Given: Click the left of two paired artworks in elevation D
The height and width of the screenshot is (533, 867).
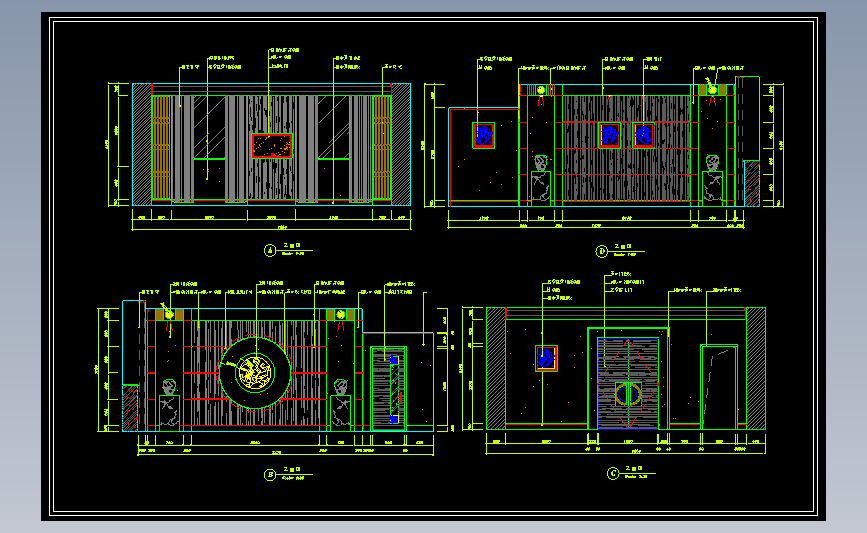Looking at the screenshot, I should (x=610, y=135).
